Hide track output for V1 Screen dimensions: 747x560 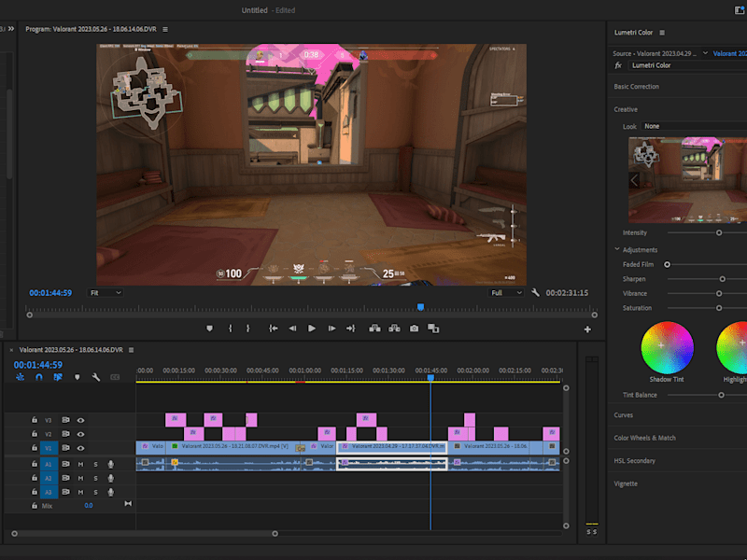[80, 448]
